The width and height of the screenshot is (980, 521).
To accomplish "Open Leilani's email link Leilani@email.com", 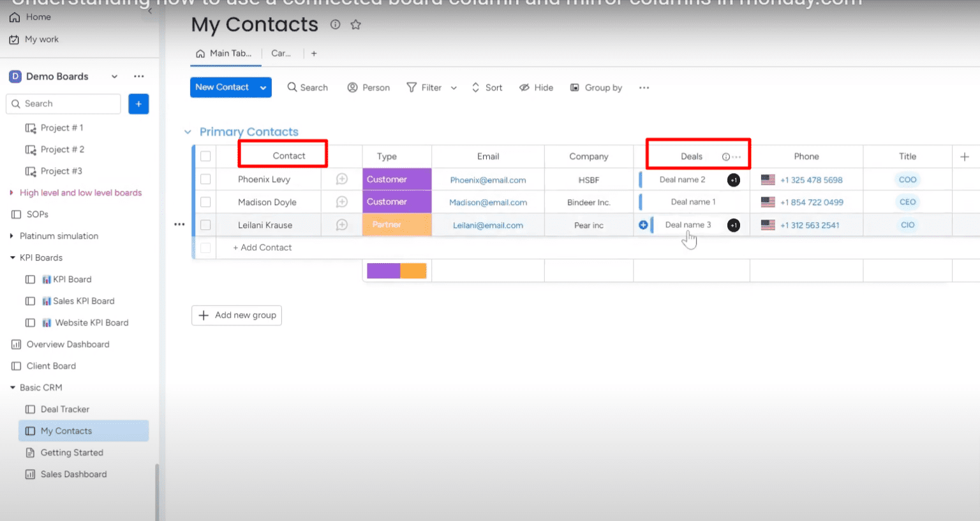I will pyautogui.click(x=487, y=225).
